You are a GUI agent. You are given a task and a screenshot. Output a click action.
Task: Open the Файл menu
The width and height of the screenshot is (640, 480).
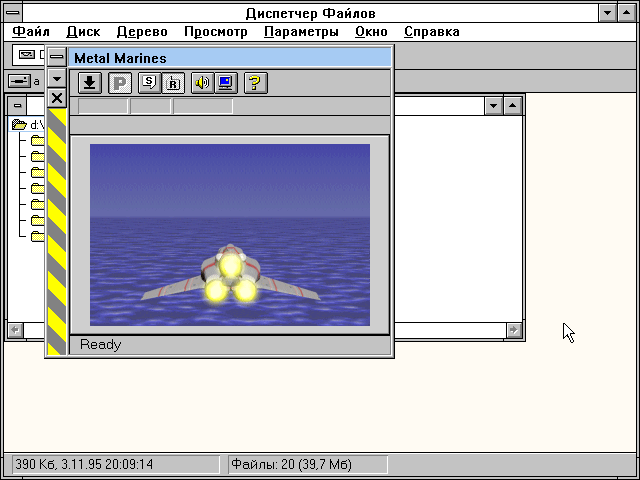31,31
